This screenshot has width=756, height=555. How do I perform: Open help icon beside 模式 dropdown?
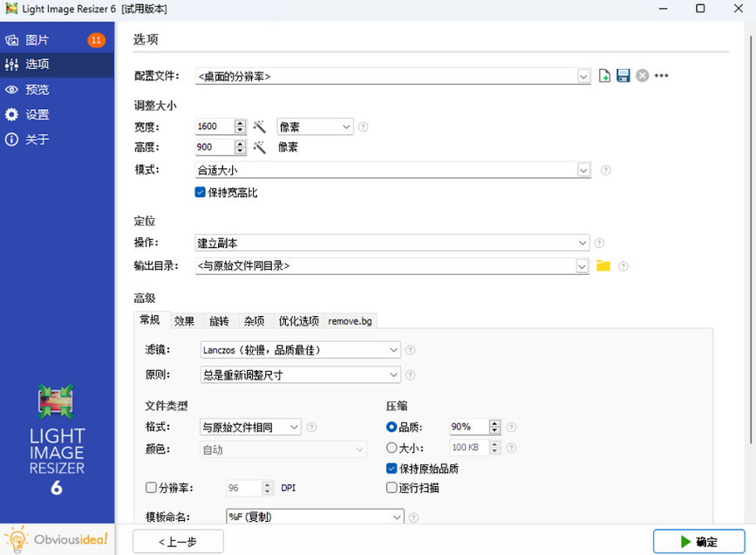coord(605,170)
